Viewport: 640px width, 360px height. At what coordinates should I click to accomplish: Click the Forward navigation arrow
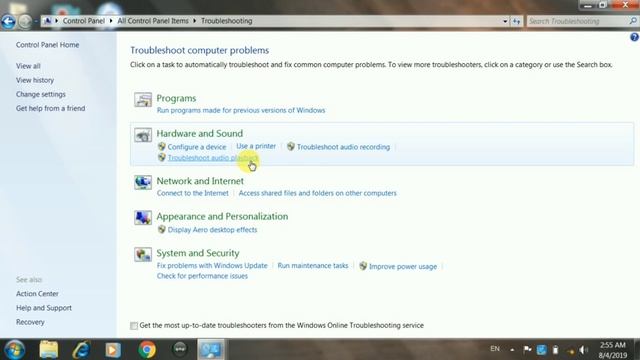pyautogui.click(x=25, y=21)
